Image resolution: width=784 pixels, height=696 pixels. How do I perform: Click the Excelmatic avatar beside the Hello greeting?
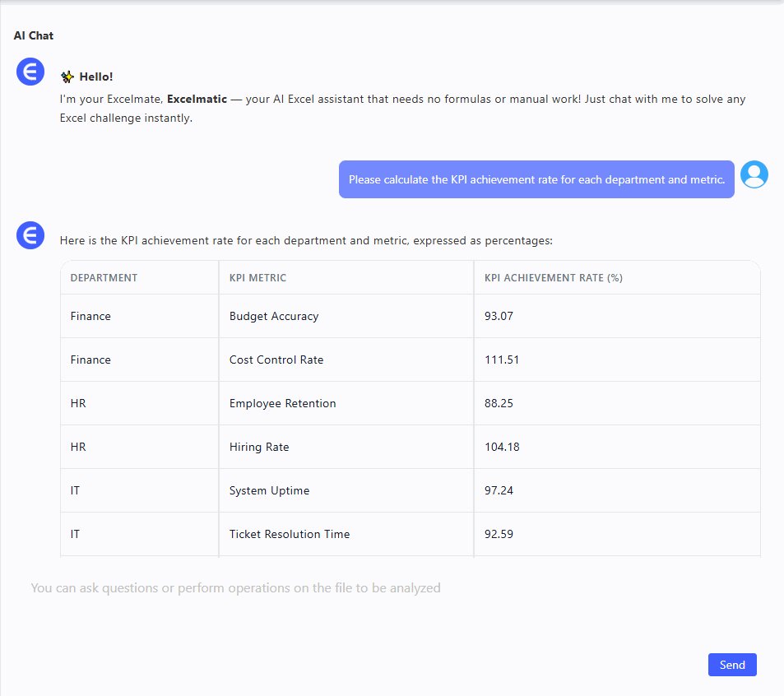30,72
